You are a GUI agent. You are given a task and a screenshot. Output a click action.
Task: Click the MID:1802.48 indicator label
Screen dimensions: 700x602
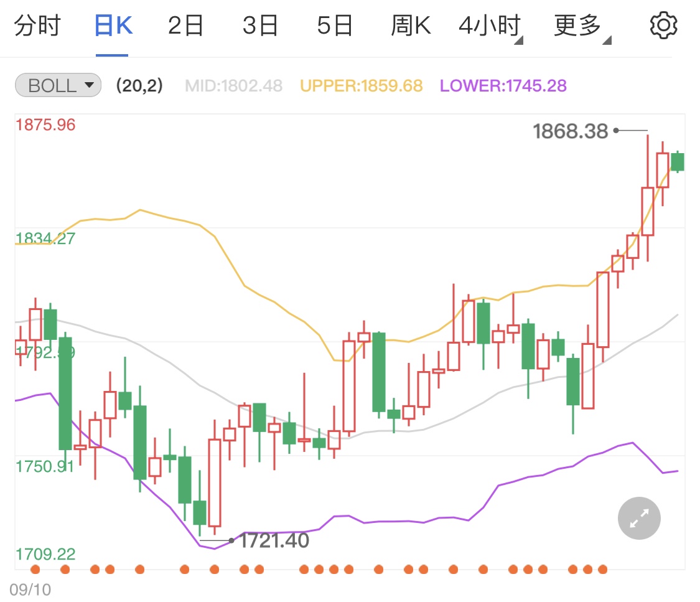click(233, 85)
